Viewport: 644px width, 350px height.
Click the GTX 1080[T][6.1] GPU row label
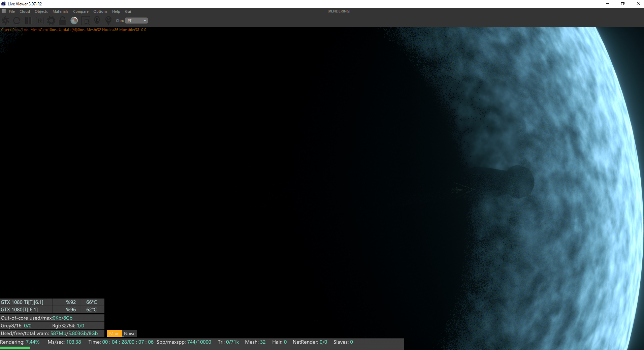[19, 310]
